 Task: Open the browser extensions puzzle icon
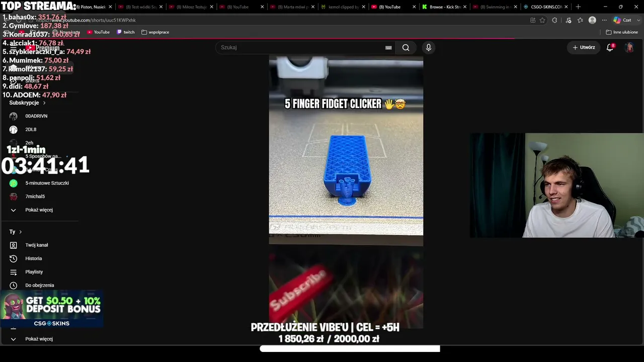click(554, 20)
